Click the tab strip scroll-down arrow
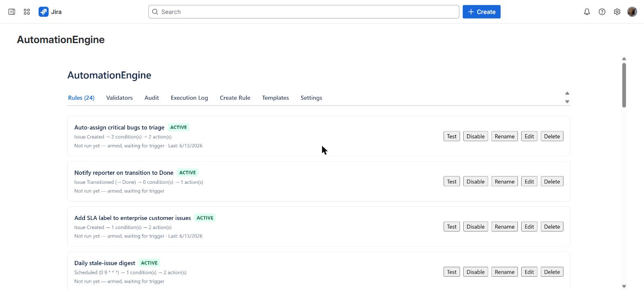 pos(567,101)
